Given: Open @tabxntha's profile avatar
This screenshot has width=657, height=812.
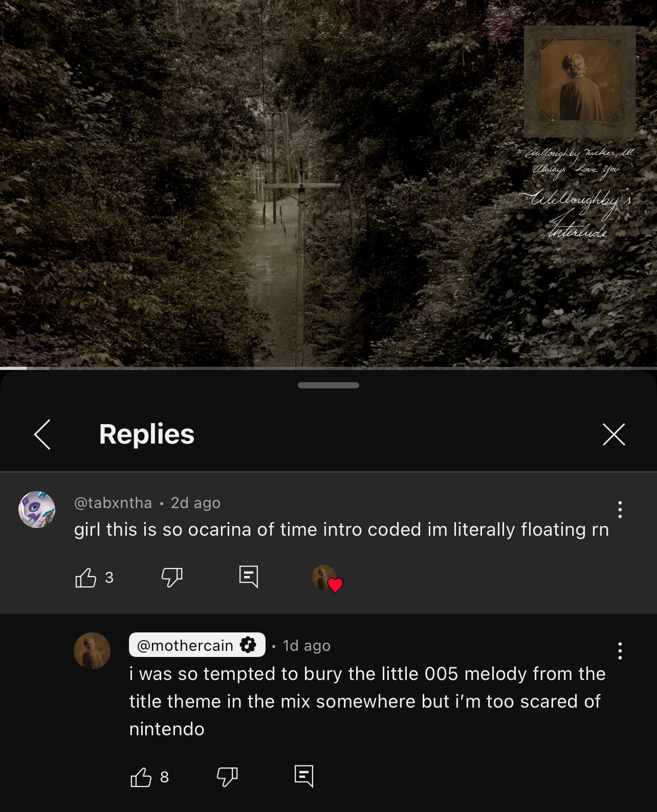Looking at the screenshot, I should (37, 509).
